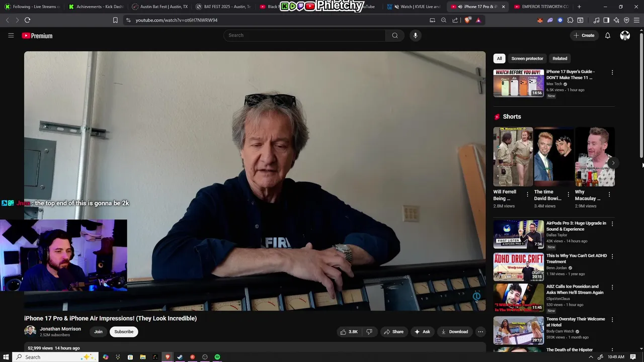Screen dimensions: 644x362
Task: Open the YouTube guide hamburger menu
Action: coord(11,35)
